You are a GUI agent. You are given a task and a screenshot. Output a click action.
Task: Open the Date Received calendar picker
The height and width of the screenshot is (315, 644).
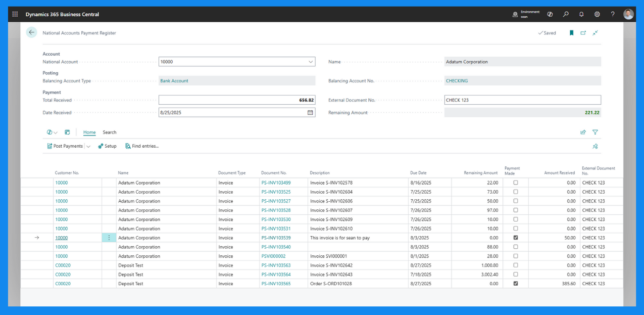pyautogui.click(x=310, y=113)
